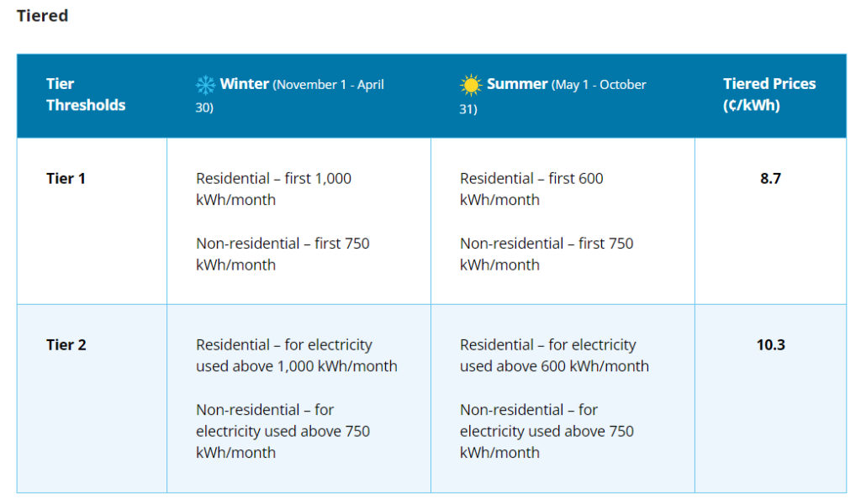Select the 10.3 price value

(770, 345)
